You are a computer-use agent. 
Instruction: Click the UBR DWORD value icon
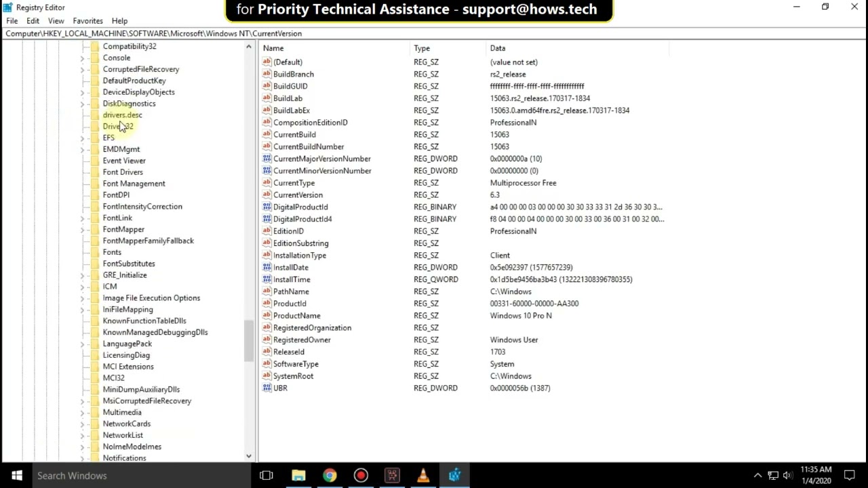pos(267,388)
